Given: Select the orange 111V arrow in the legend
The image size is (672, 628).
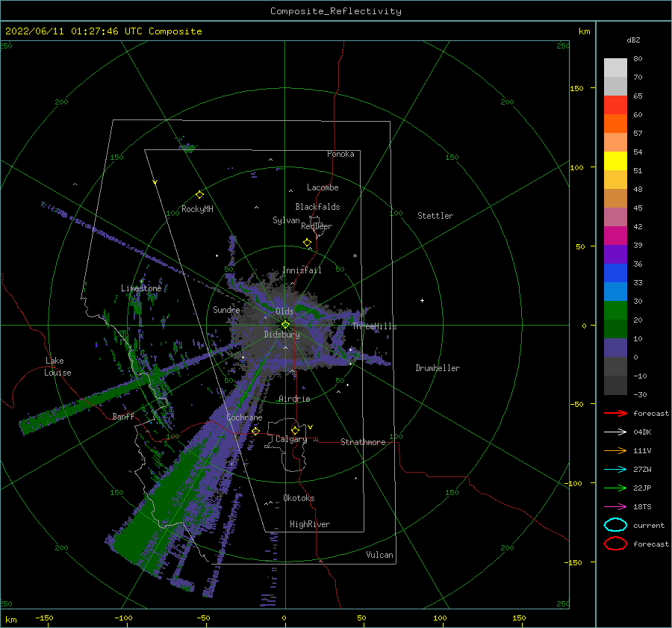Looking at the screenshot, I should pyautogui.click(x=615, y=450).
